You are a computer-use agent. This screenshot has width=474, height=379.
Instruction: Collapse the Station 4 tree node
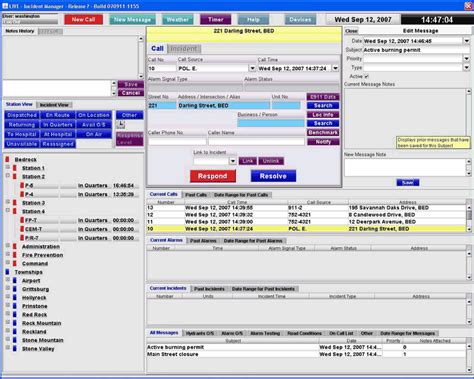8,211
